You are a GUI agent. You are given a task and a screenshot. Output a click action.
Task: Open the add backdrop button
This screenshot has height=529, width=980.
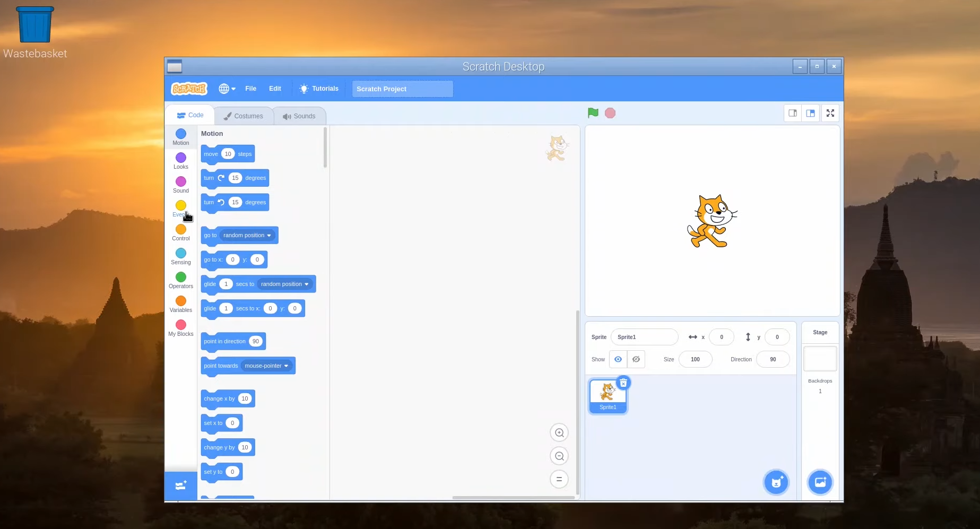tap(820, 482)
